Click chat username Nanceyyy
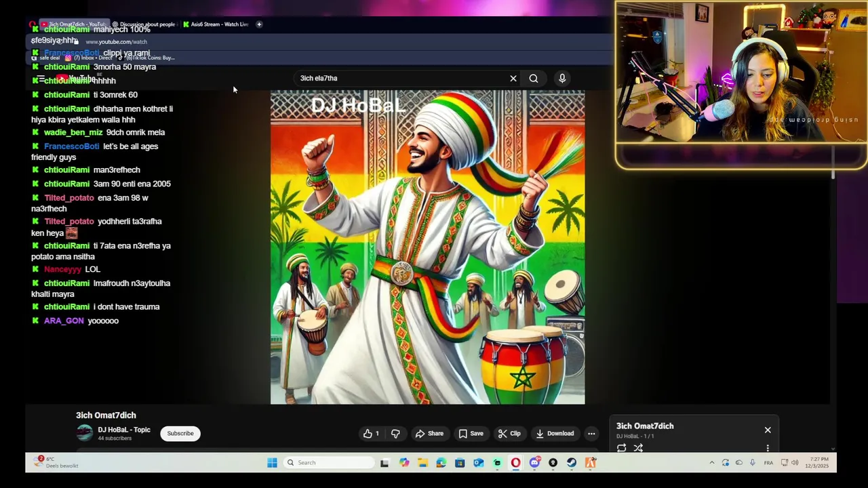 [62, 269]
